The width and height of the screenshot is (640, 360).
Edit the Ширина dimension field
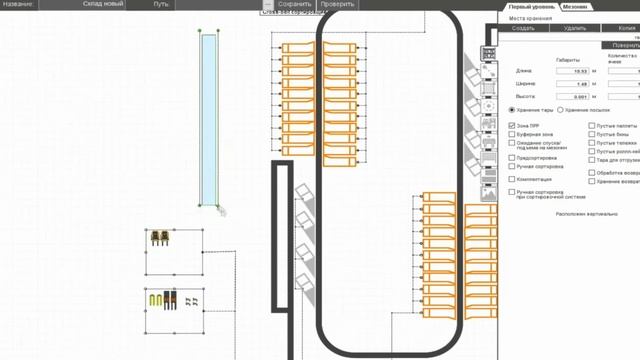coord(572,84)
